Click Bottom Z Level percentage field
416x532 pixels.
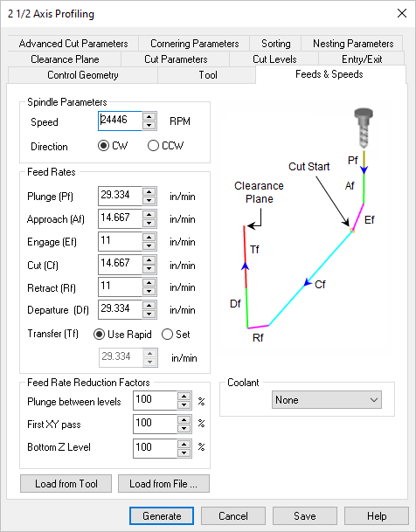point(155,448)
